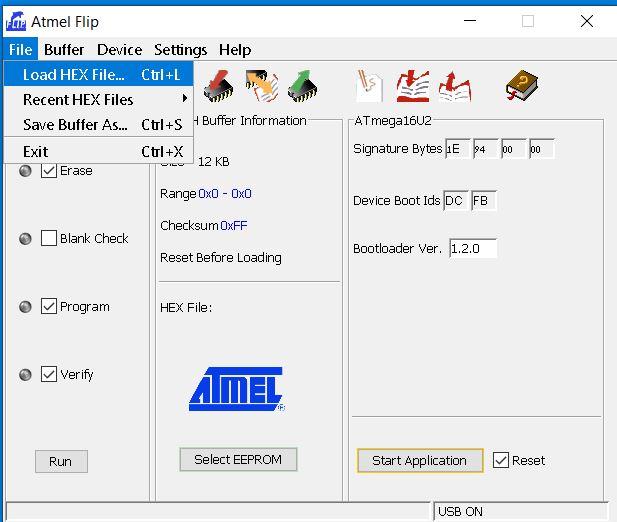The height and width of the screenshot is (522, 617).
Task: Click the USB ON status text
Action: [x=460, y=511]
